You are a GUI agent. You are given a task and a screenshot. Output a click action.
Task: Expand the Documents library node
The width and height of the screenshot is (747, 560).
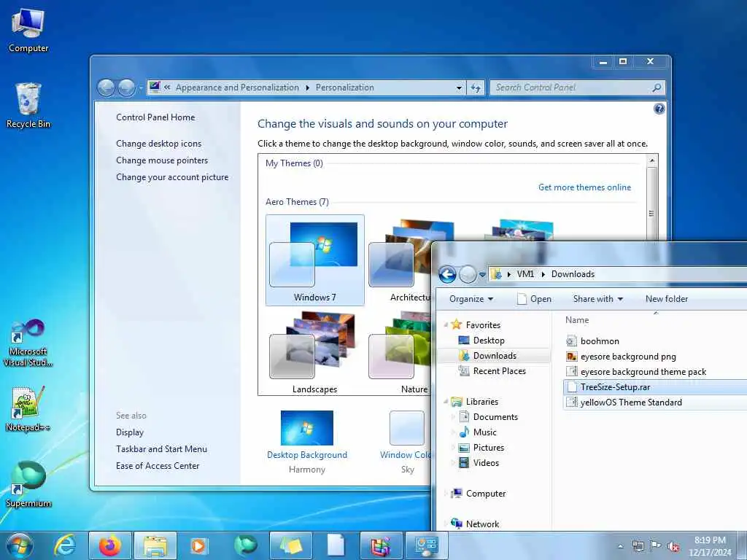[x=453, y=417]
